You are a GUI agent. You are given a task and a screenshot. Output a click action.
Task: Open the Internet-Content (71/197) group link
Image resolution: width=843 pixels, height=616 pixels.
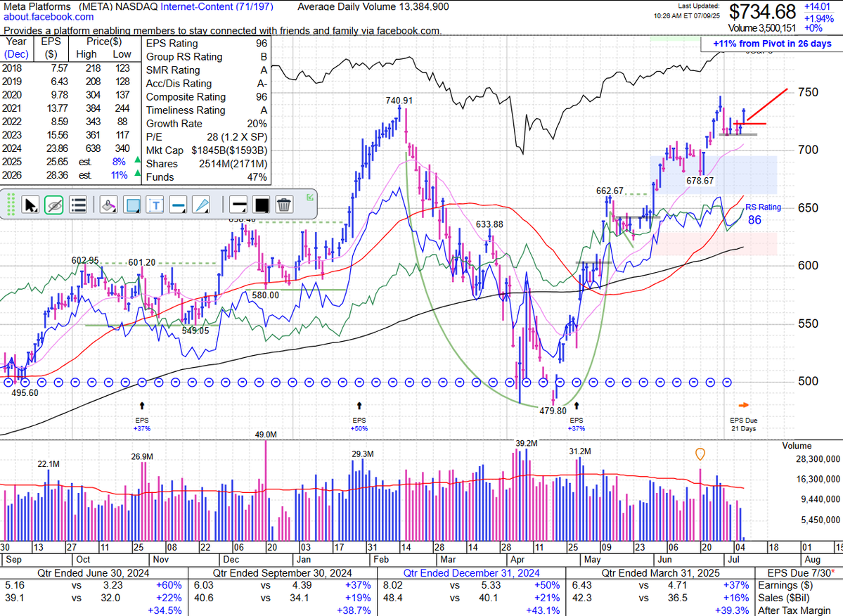coord(217,6)
